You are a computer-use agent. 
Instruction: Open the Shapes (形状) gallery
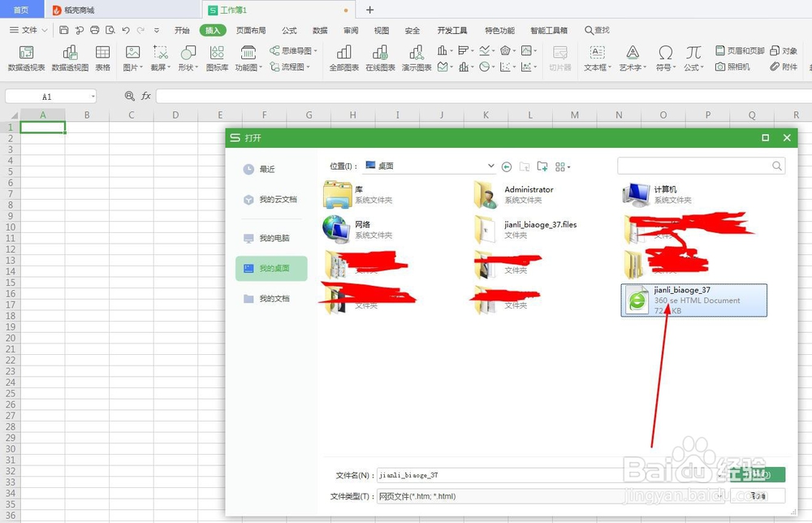(186, 57)
